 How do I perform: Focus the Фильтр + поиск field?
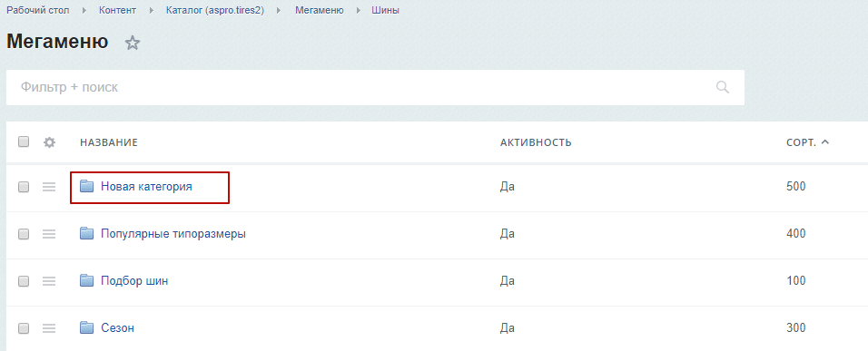(x=375, y=87)
